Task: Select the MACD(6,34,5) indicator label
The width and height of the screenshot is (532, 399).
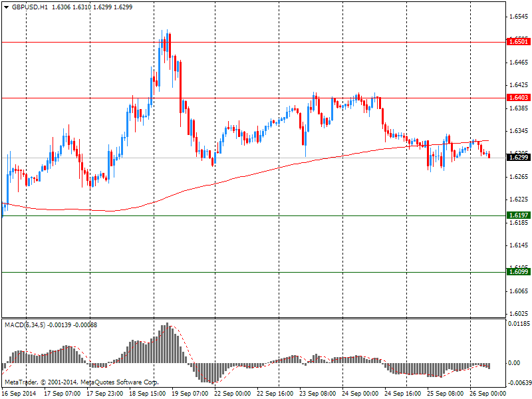Action: tap(25, 325)
